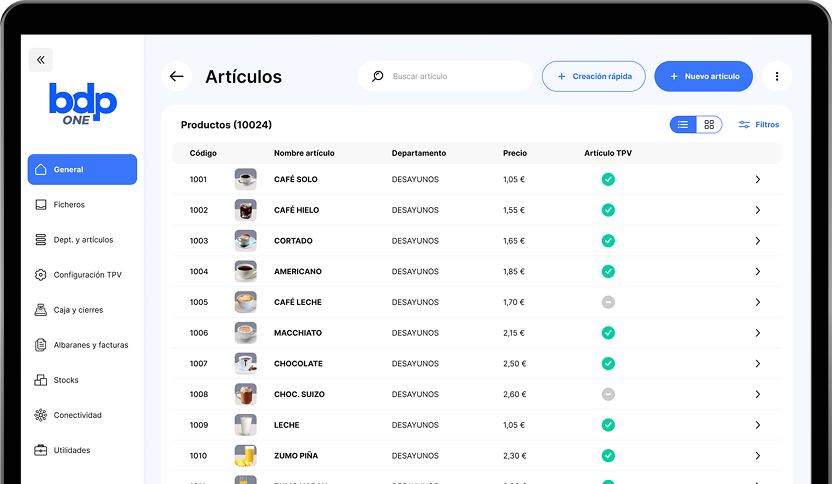Screen dimensions: 832x484
Task: Click the bdp ONE logo
Action: coord(82,105)
